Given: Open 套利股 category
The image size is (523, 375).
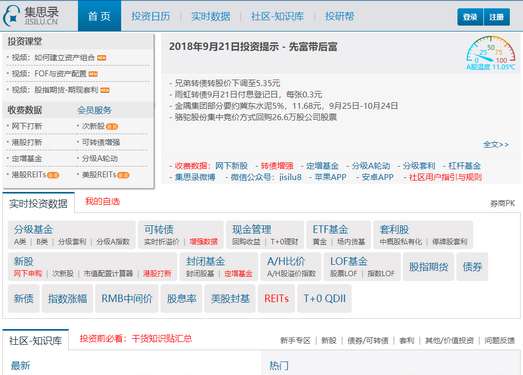Looking at the screenshot, I should pyautogui.click(x=394, y=230).
